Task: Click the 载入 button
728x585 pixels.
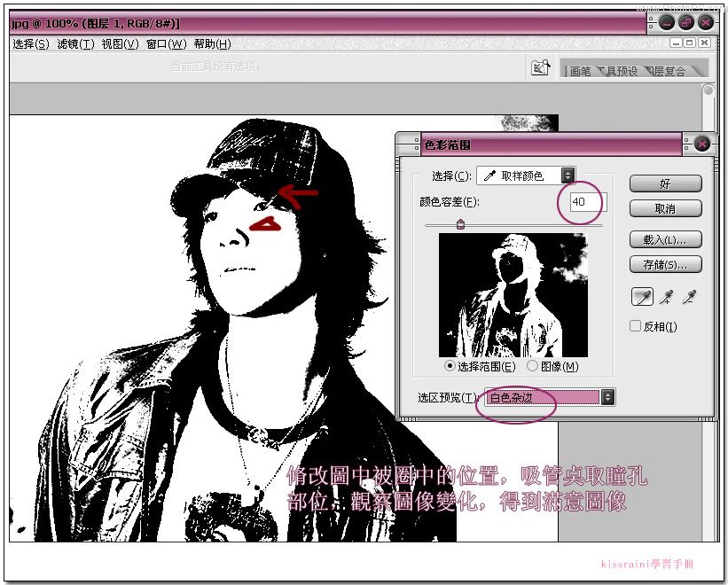Action: pyautogui.click(x=665, y=240)
